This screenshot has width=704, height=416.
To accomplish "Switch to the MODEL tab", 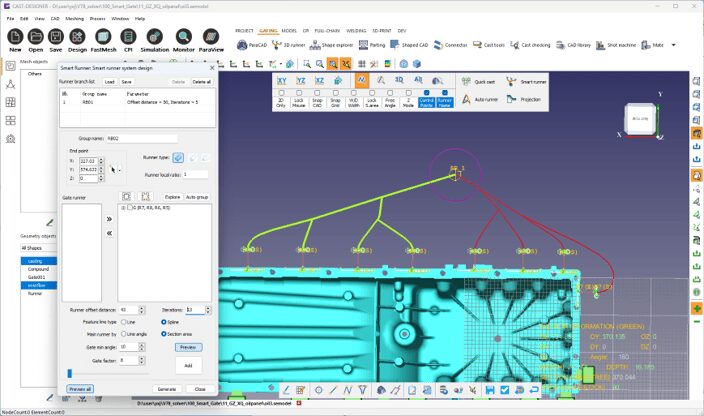I will pyautogui.click(x=289, y=31).
